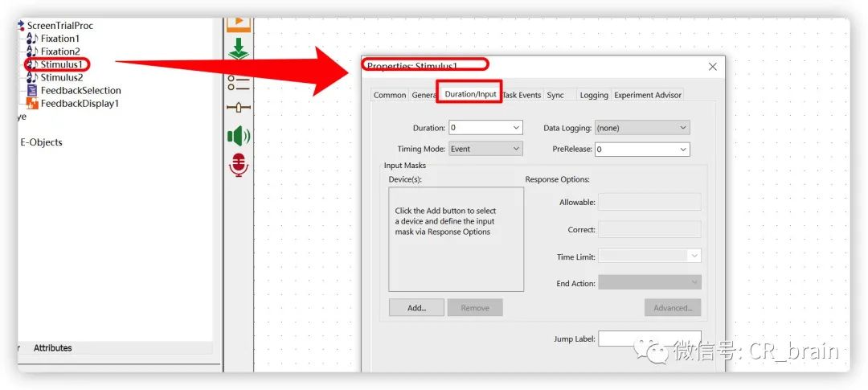Open the Duration dropdown

485,127
